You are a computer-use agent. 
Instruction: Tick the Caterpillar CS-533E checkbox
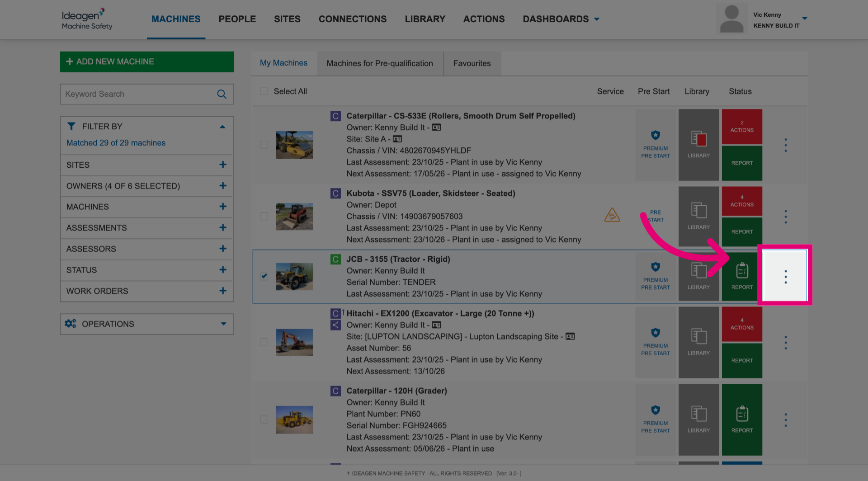point(264,145)
